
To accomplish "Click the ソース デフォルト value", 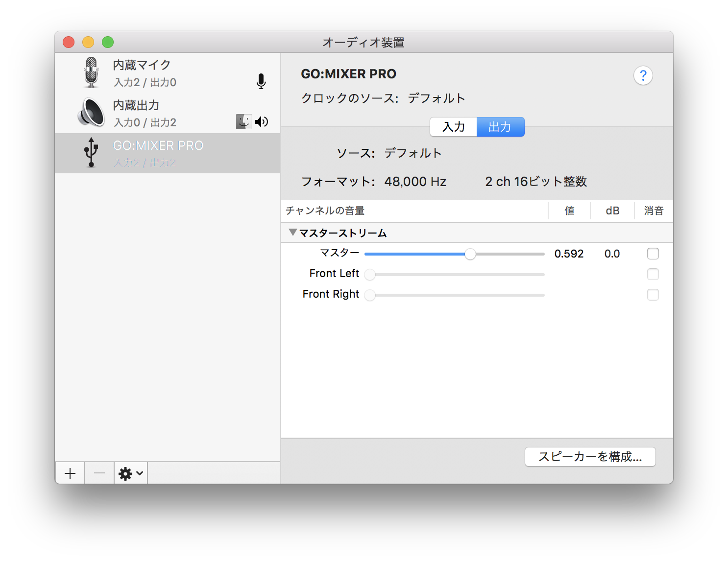I will (413, 153).
